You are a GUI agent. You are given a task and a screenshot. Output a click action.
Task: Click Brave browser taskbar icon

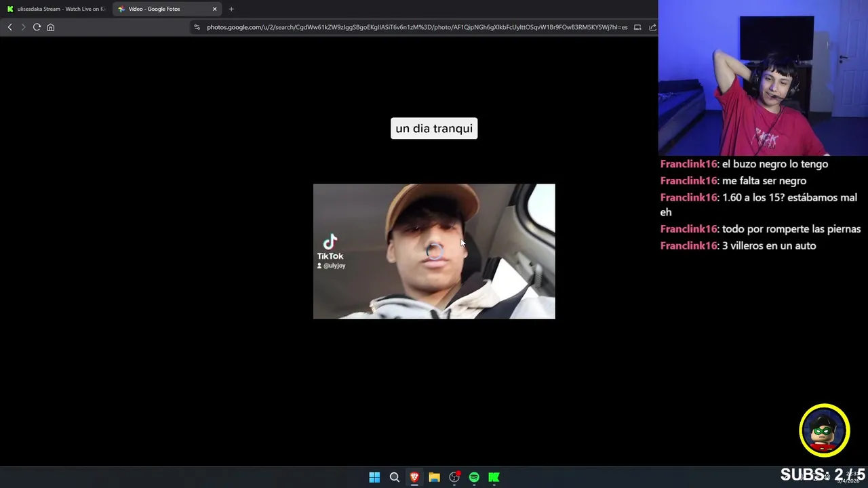pos(414,477)
